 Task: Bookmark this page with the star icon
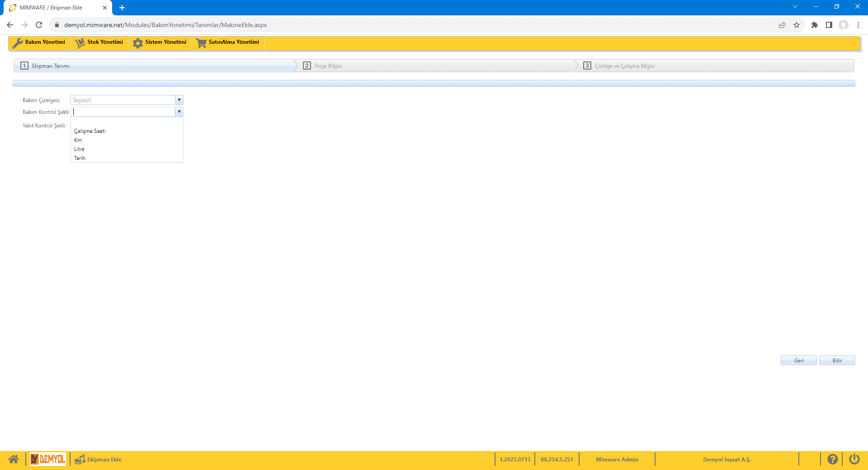pos(797,25)
